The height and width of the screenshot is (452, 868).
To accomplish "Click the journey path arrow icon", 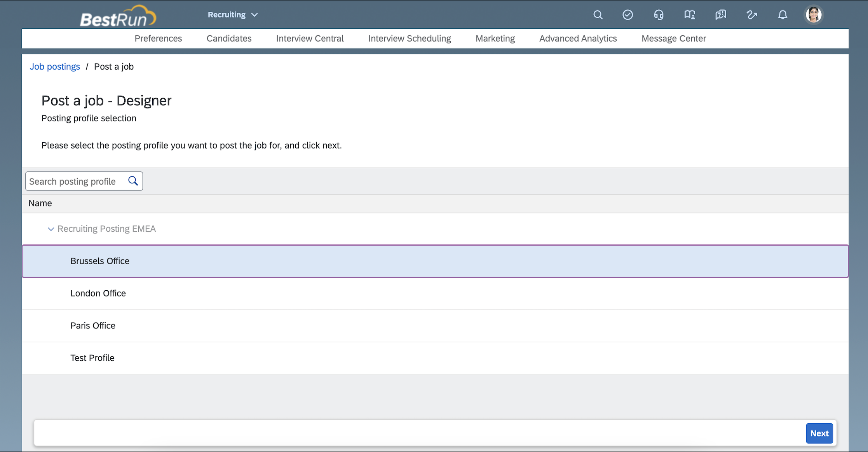I will [752, 15].
